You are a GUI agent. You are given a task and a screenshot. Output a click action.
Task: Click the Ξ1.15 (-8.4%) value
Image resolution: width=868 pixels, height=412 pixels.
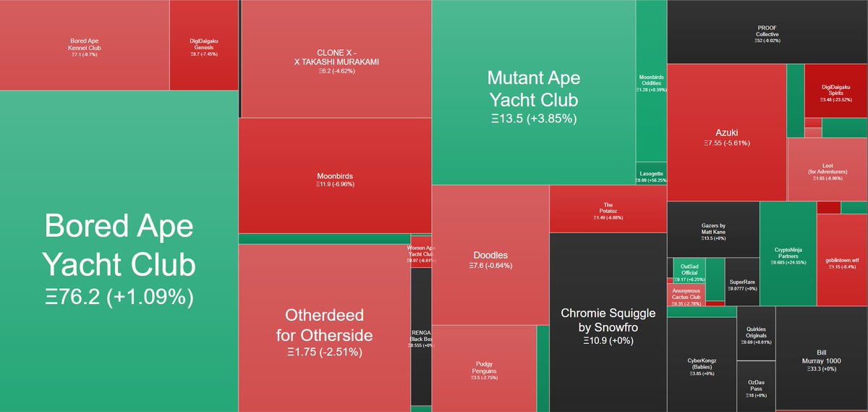[842, 266]
